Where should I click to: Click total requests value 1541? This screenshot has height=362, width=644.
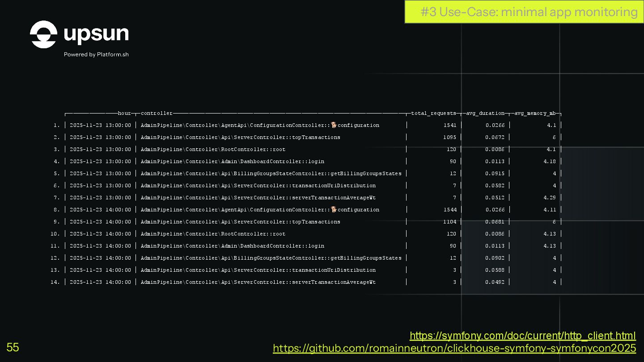[450, 125]
